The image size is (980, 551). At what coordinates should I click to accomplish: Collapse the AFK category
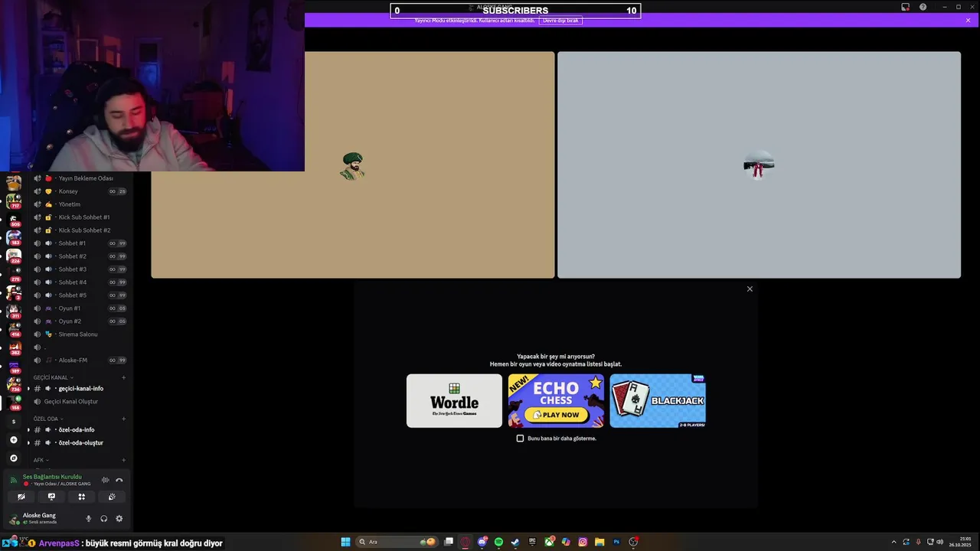click(x=41, y=460)
